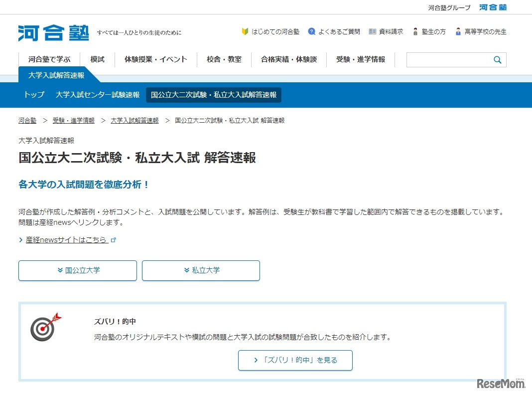The image size is (532, 395).
Task: Click the 資料請求 booklet icon
Action: 372,31
